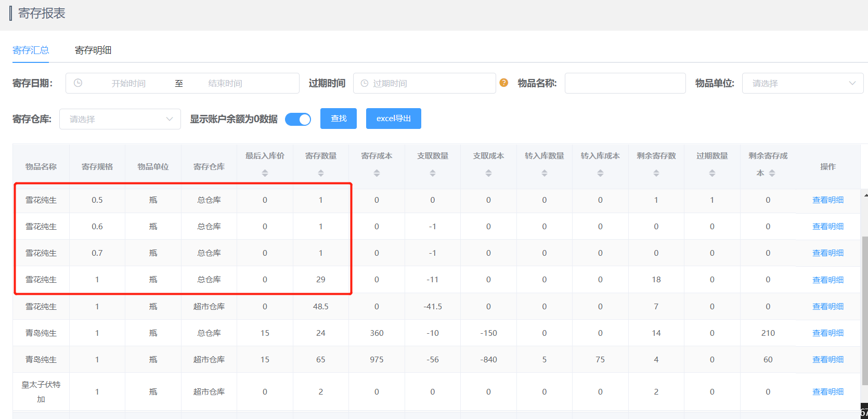
Task: Click the 210 剩余寄存成本 cell
Action: tap(768, 333)
